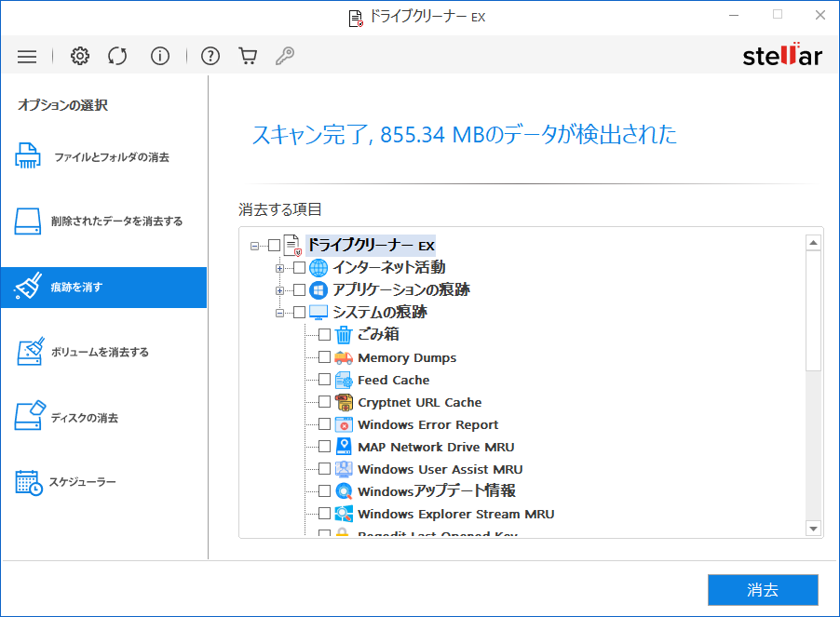The height and width of the screenshot is (617, 840).
Task: Check the Windows Error Report checkbox
Action: (x=323, y=423)
